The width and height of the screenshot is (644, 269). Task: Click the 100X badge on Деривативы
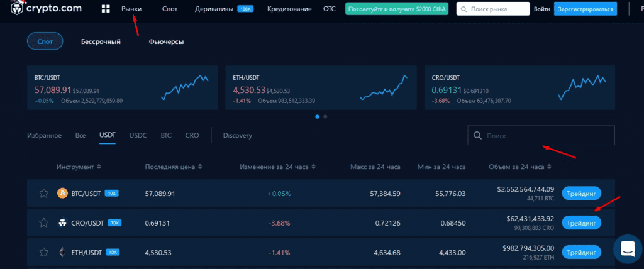245,9
